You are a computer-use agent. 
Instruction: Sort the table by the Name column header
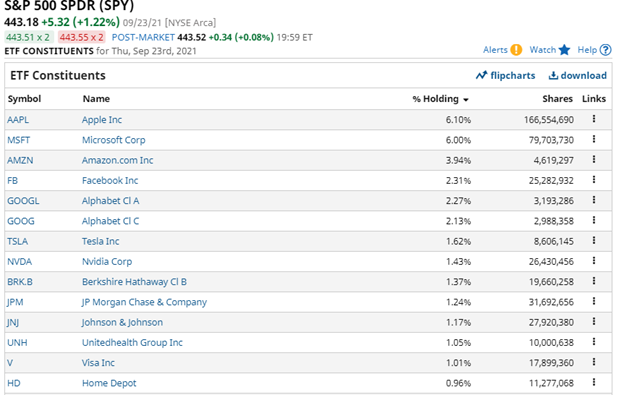pos(96,99)
